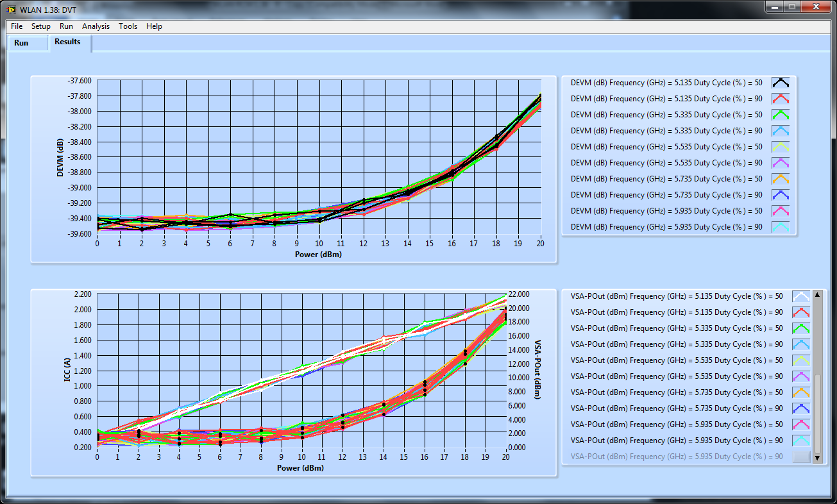
Task: Click the VSA-POut legend scroll down arrow
Action: (817, 458)
